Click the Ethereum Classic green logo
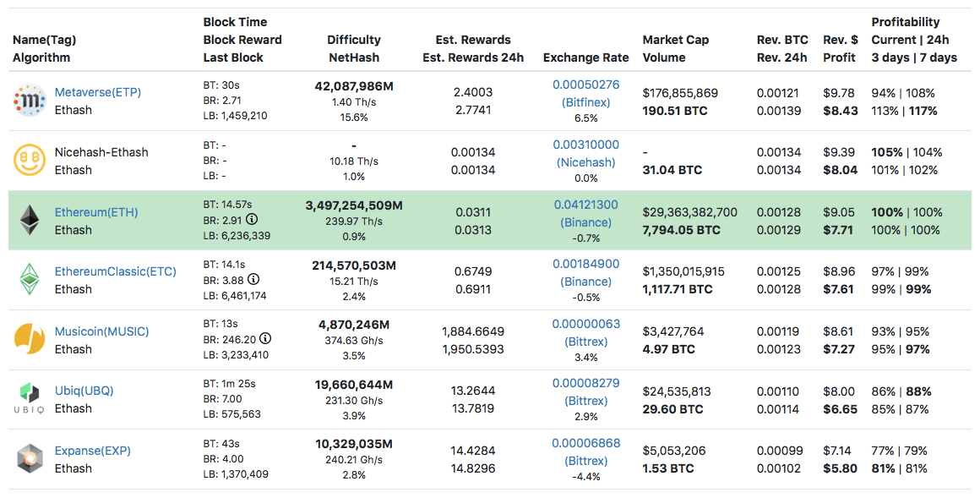This screenshot has height=498, width=980. [30, 280]
